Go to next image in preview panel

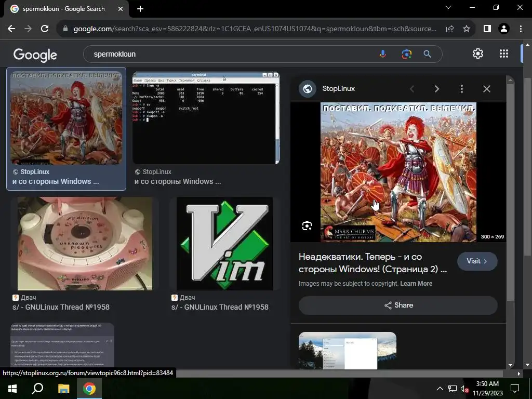pyautogui.click(x=436, y=89)
